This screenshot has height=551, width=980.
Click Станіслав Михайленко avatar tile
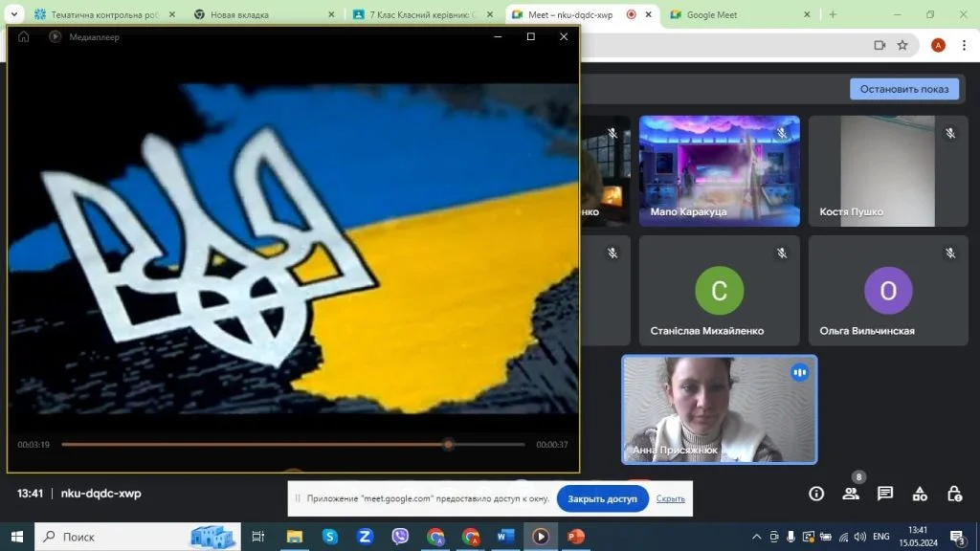(720, 291)
